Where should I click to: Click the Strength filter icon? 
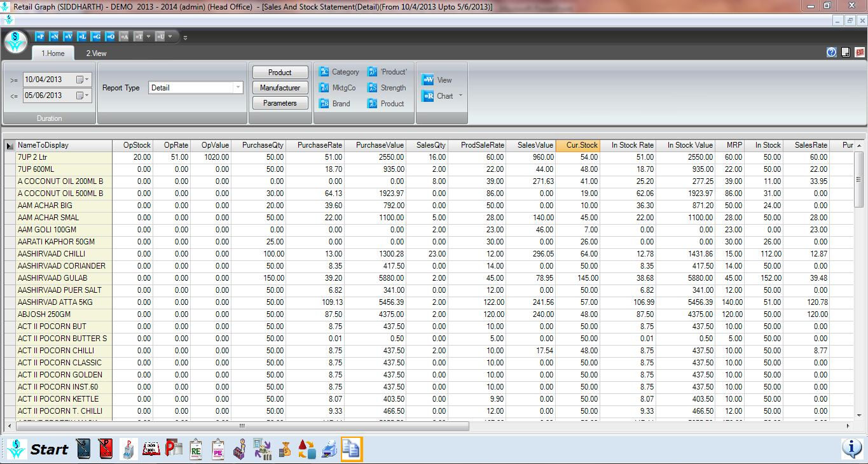[373, 88]
